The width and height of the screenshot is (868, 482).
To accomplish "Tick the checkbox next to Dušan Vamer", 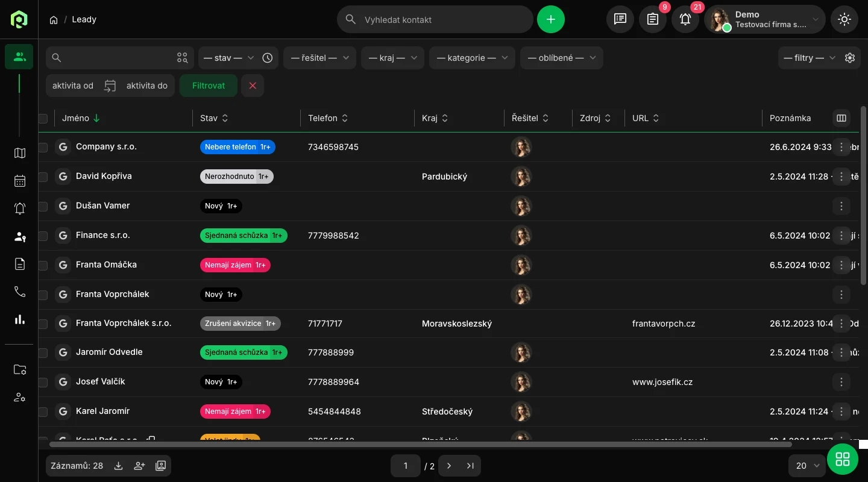I will pyautogui.click(x=43, y=206).
